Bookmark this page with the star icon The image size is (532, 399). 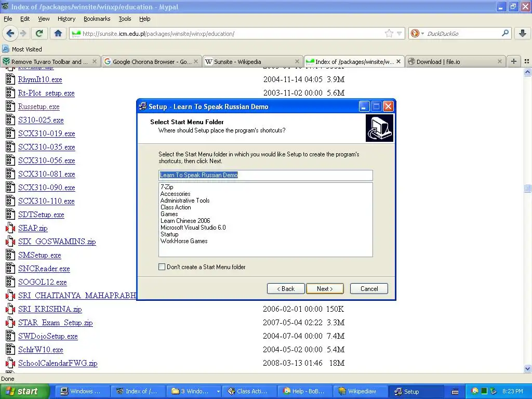click(x=389, y=33)
